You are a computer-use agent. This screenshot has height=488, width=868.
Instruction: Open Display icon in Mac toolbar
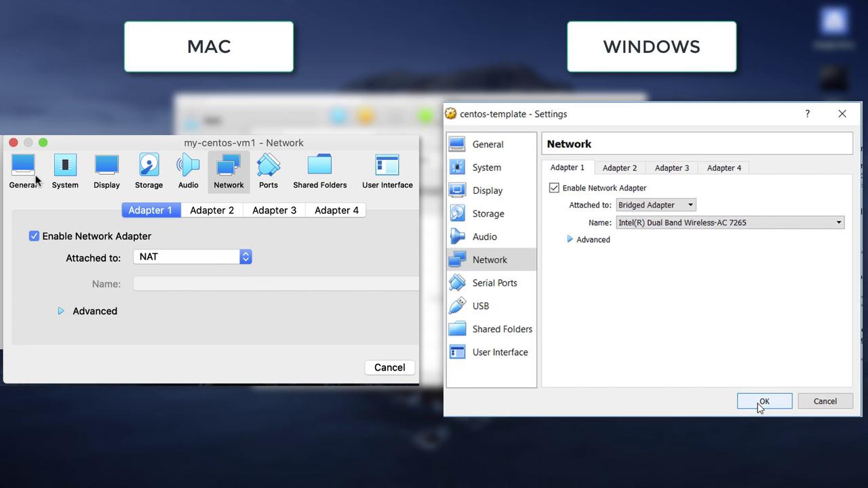tap(106, 171)
